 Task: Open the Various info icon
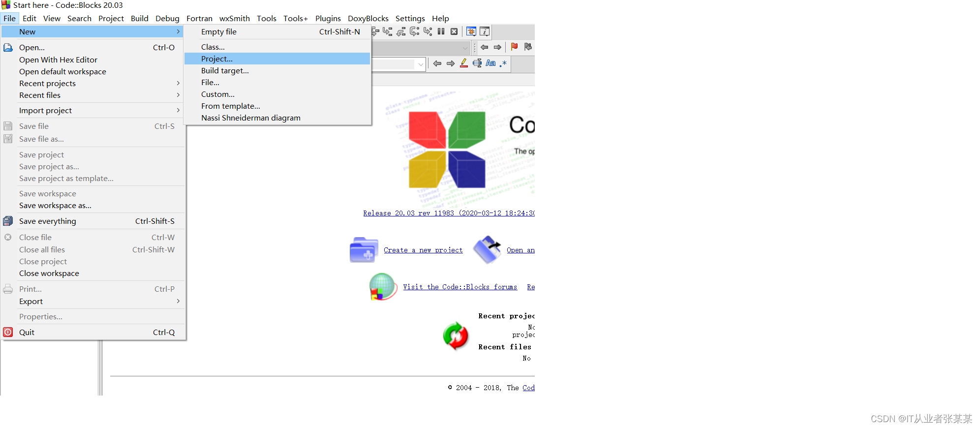click(x=485, y=31)
